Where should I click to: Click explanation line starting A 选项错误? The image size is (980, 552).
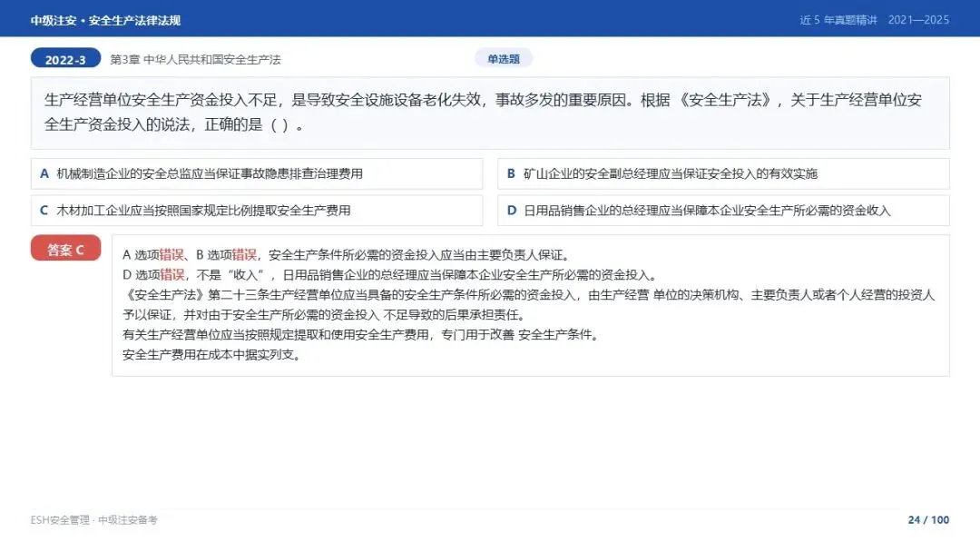[x=346, y=255]
